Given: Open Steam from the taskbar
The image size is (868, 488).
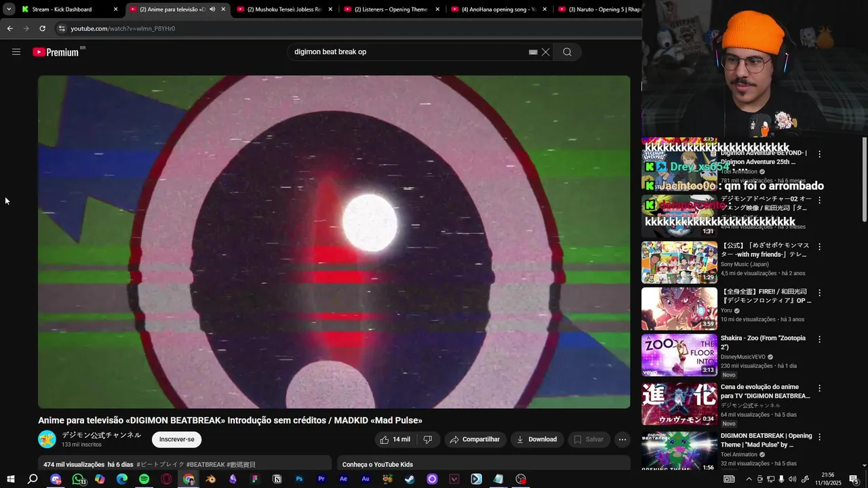Looking at the screenshot, I should pyautogui.click(x=410, y=479).
